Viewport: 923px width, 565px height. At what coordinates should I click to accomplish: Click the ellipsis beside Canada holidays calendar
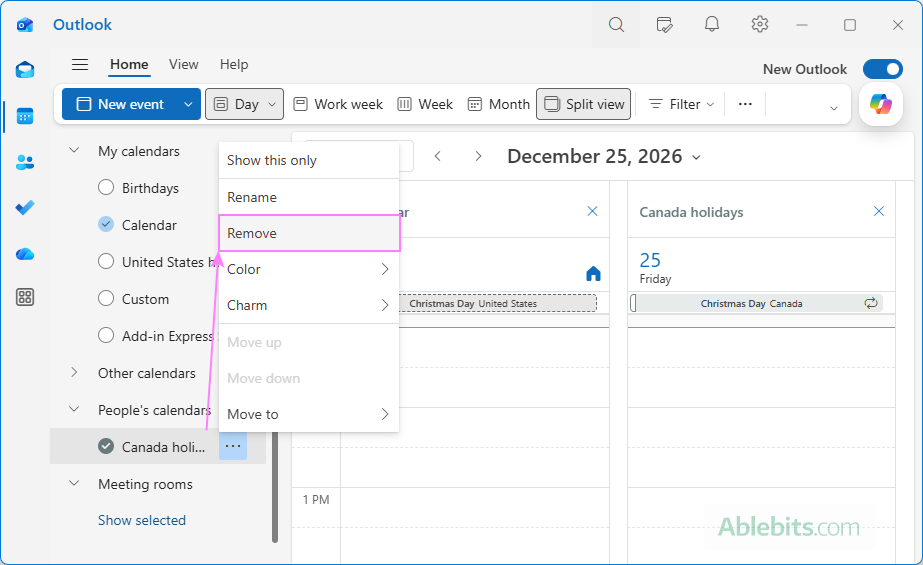(233, 446)
